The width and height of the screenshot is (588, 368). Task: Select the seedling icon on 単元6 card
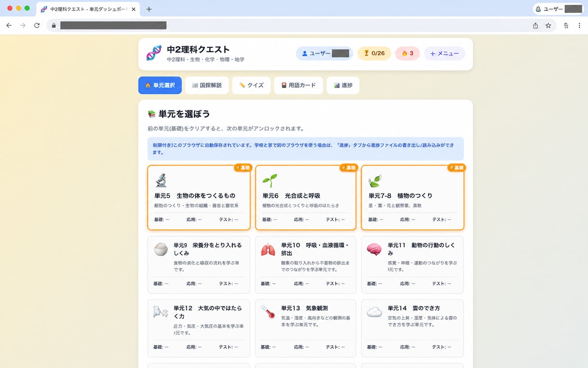(x=269, y=180)
